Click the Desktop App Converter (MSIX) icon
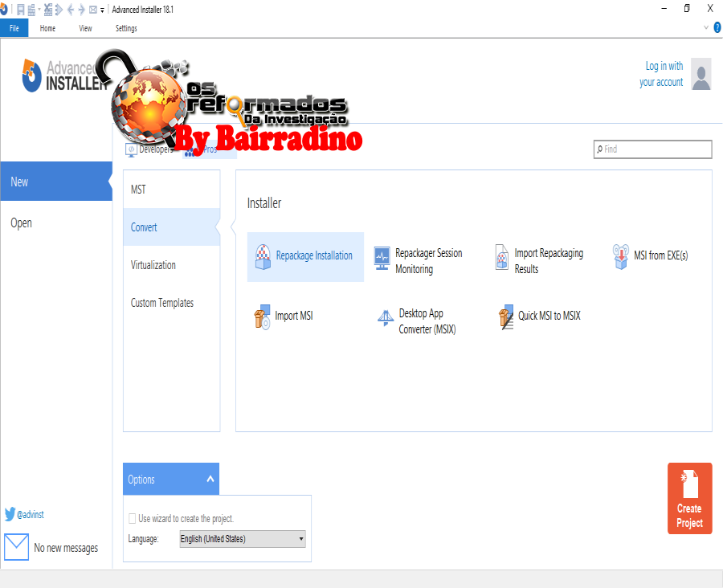723x588 pixels. point(386,318)
